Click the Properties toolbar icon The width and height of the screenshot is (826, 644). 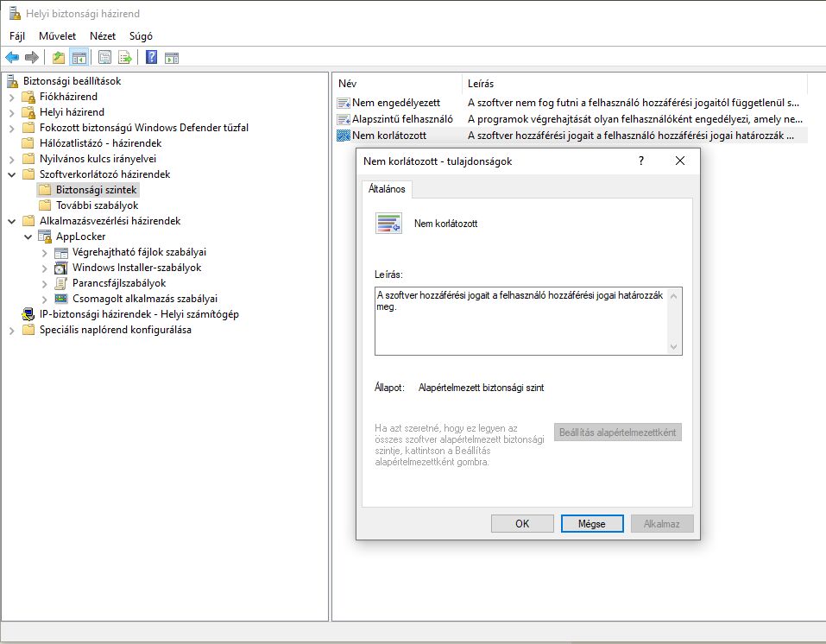104,58
